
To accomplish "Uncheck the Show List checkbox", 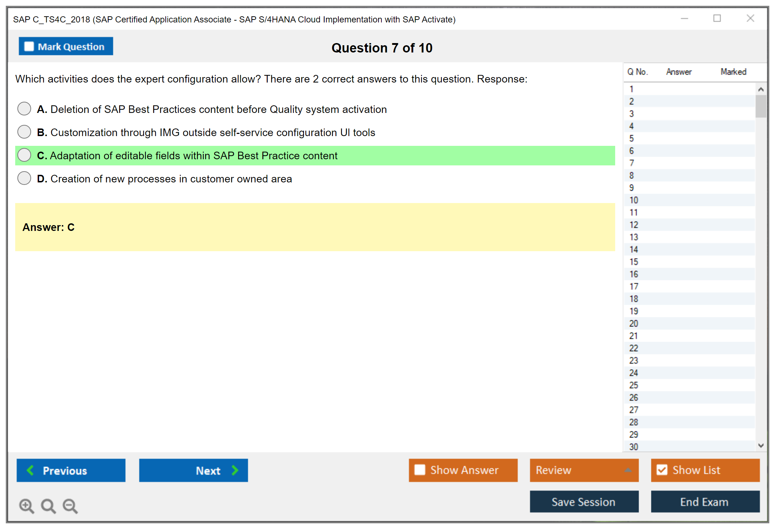I will pos(662,470).
